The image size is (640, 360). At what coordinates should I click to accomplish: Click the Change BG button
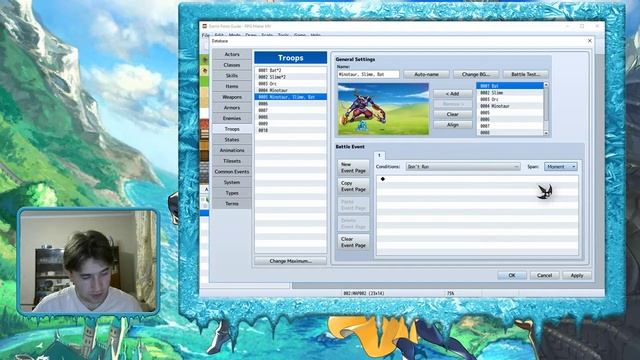476,74
